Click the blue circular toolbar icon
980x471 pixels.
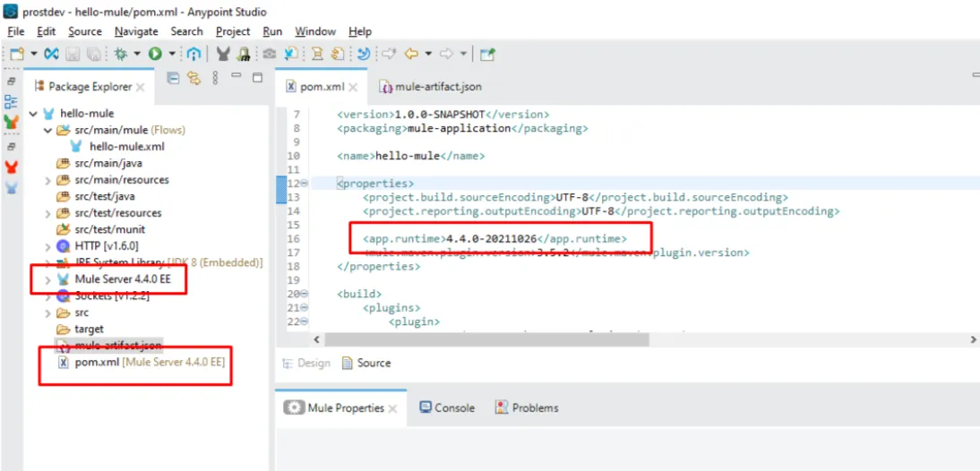point(364,55)
